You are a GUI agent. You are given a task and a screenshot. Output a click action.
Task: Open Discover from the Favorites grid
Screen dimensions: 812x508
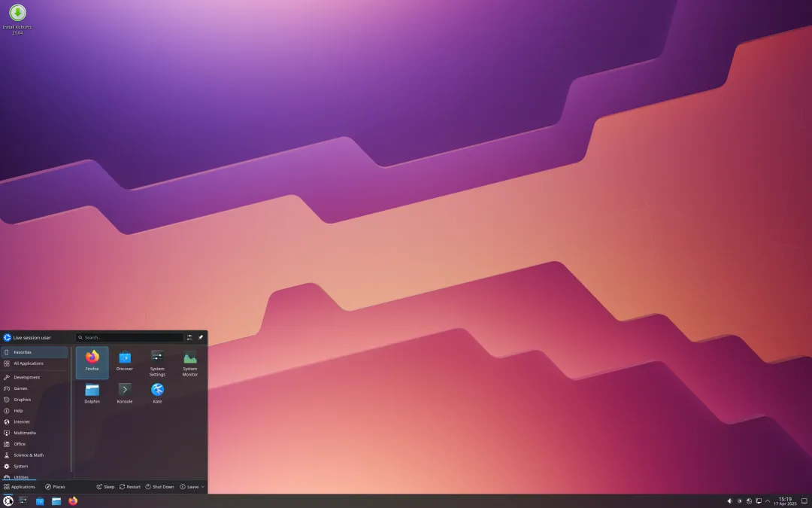[x=125, y=362]
